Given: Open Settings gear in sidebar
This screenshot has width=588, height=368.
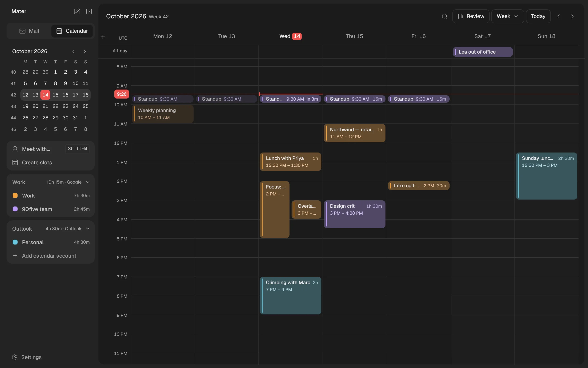Looking at the screenshot, I should (14, 357).
